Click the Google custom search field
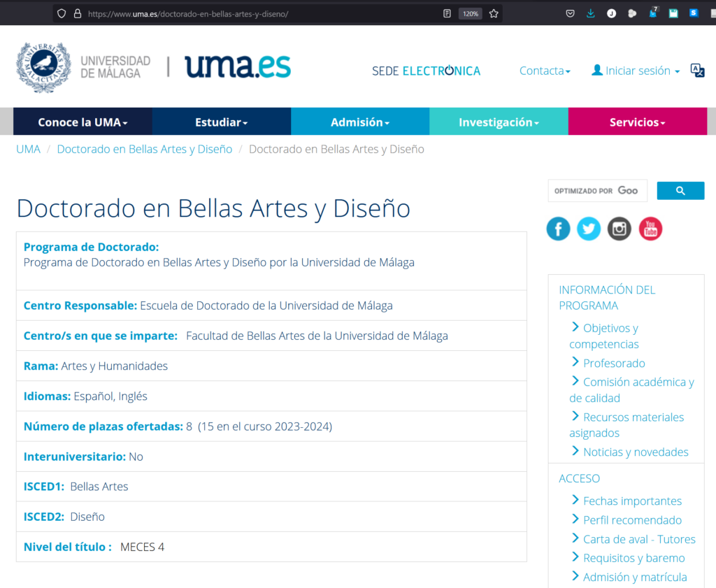Image resolution: width=716 pixels, height=588 pixels. coord(596,191)
